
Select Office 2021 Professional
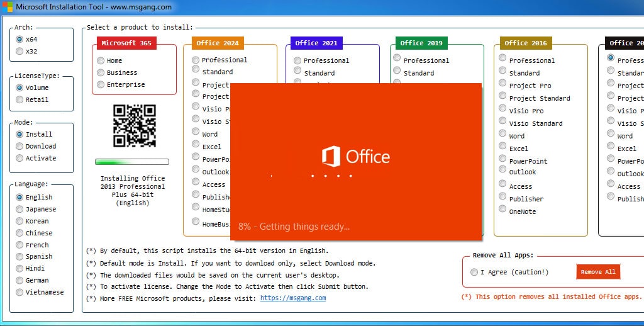(x=297, y=61)
